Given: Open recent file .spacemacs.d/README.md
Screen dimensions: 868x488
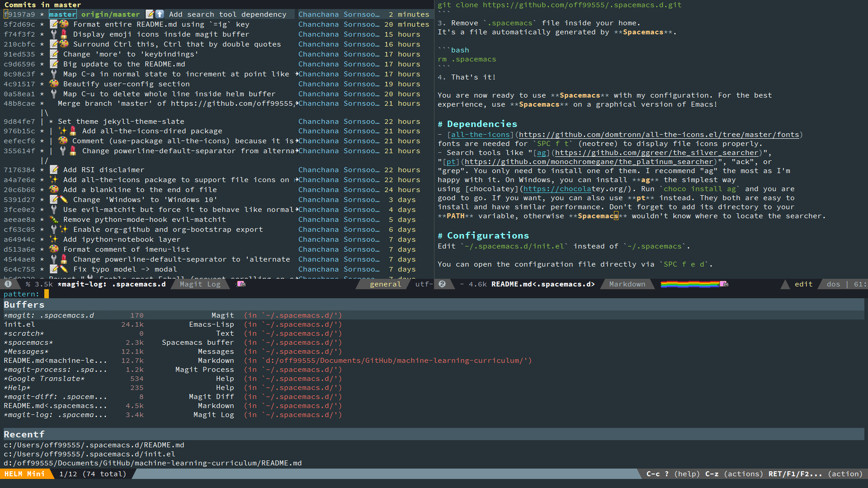Looking at the screenshot, I should point(94,445).
